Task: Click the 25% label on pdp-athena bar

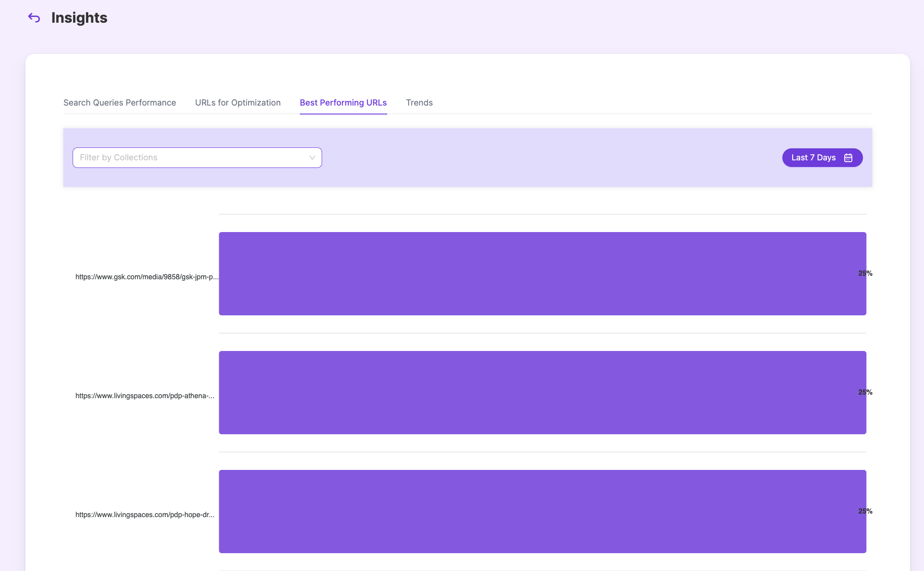Action: point(865,392)
